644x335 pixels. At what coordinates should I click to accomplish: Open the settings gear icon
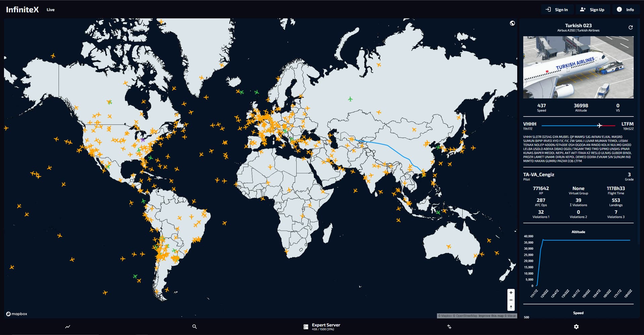(x=576, y=327)
